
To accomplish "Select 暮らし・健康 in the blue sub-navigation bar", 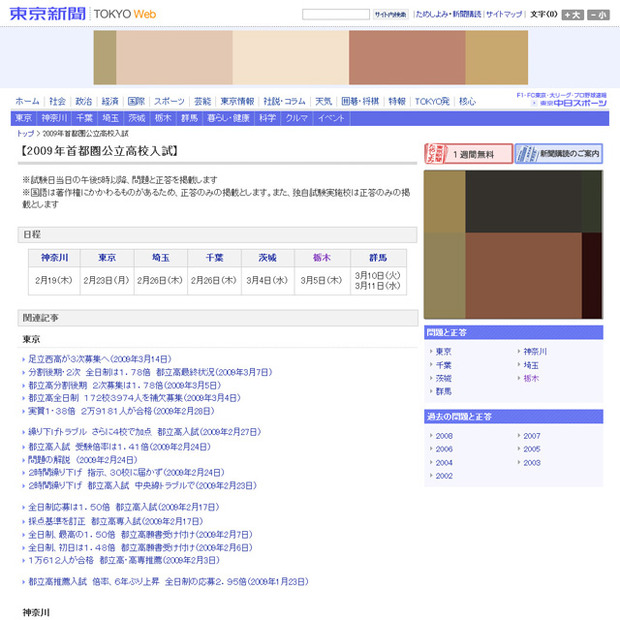I will pos(228,118).
